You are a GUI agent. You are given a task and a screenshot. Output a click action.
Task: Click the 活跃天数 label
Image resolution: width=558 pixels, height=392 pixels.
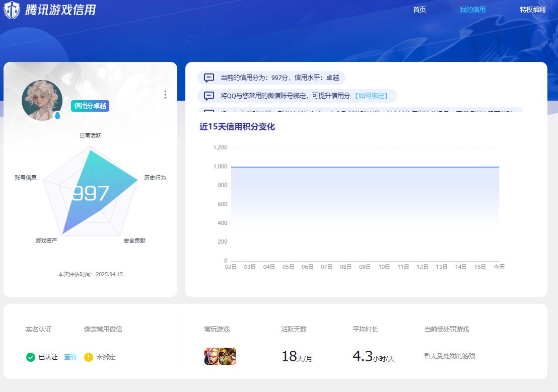tap(294, 329)
